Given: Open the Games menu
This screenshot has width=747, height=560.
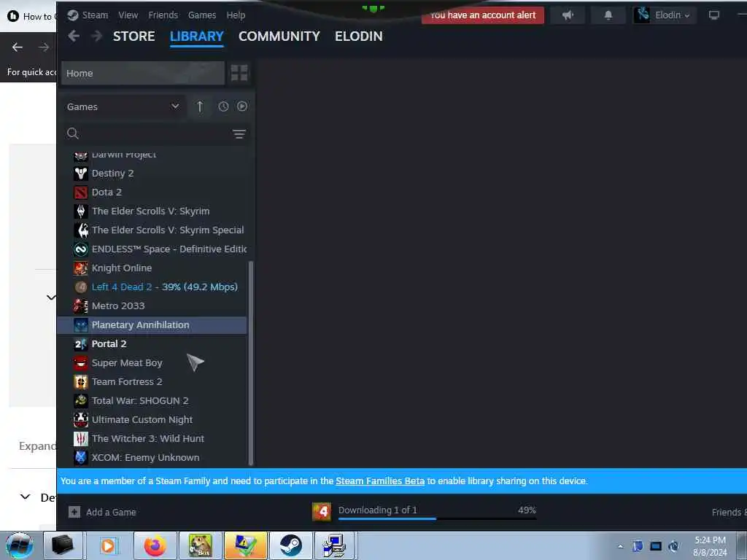Looking at the screenshot, I should [202, 15].
